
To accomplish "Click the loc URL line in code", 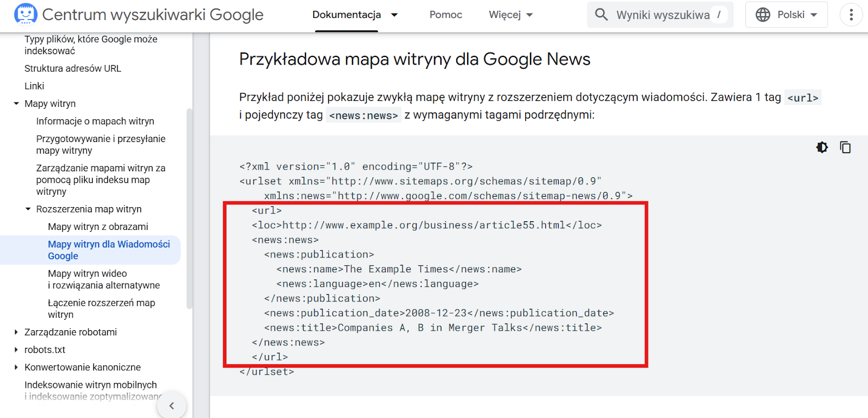I will (426, 225).
